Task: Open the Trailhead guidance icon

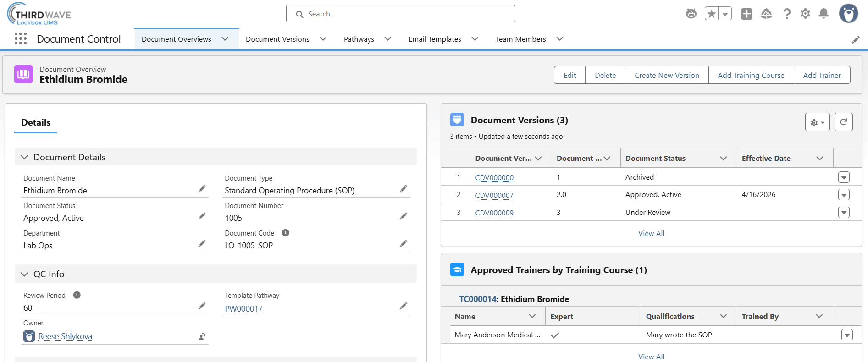Action: coord(766,14)
